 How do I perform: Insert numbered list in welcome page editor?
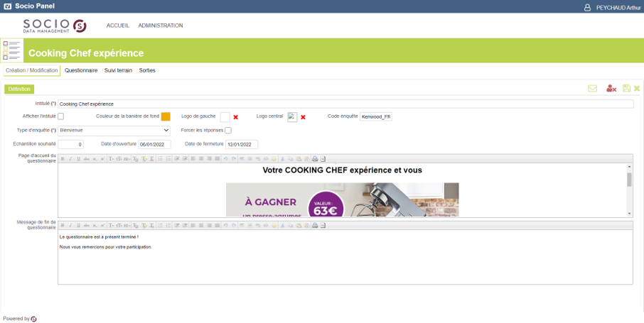168,159
